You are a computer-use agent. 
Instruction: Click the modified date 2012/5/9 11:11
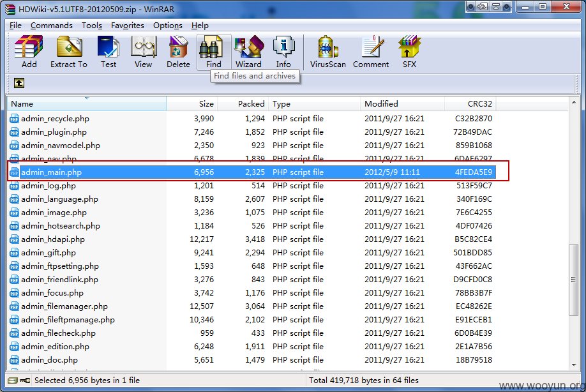point(392,172)
